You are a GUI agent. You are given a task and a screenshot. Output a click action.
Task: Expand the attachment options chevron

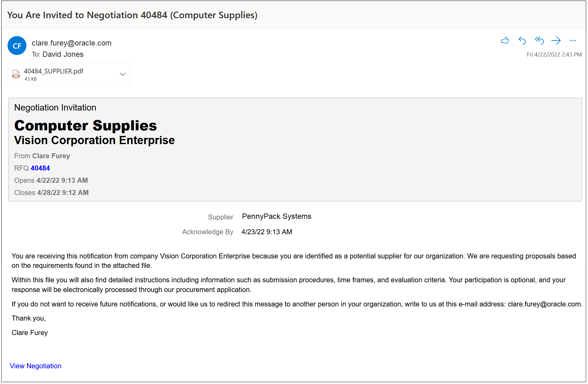click(123, 74)
